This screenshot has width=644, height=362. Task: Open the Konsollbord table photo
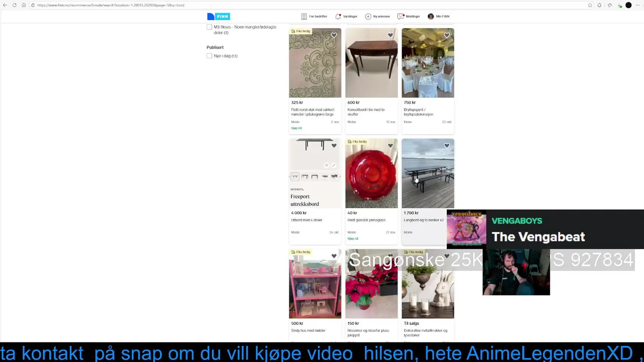click(371, 63)
